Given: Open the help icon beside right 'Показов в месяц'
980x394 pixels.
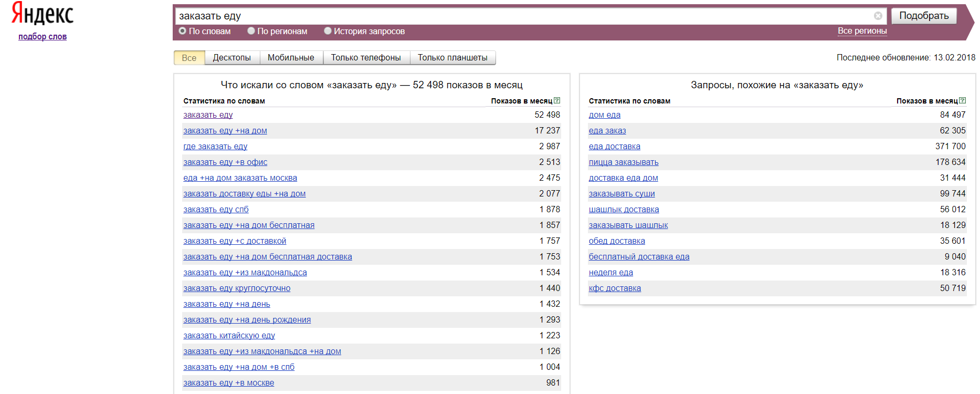Looking at the screenshot, I should (x=962, y=100).
